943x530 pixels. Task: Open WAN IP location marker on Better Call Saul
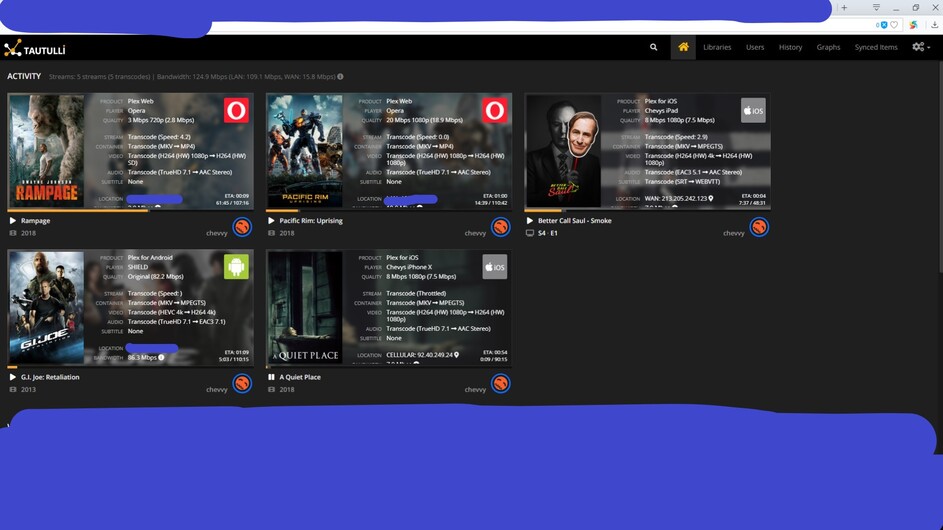tap(711, 199)
